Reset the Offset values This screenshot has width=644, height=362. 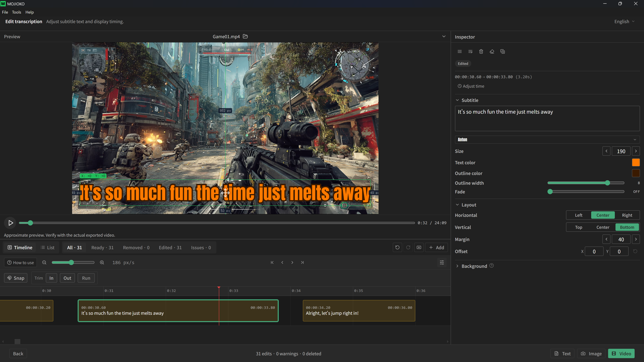tap(635, 251)
